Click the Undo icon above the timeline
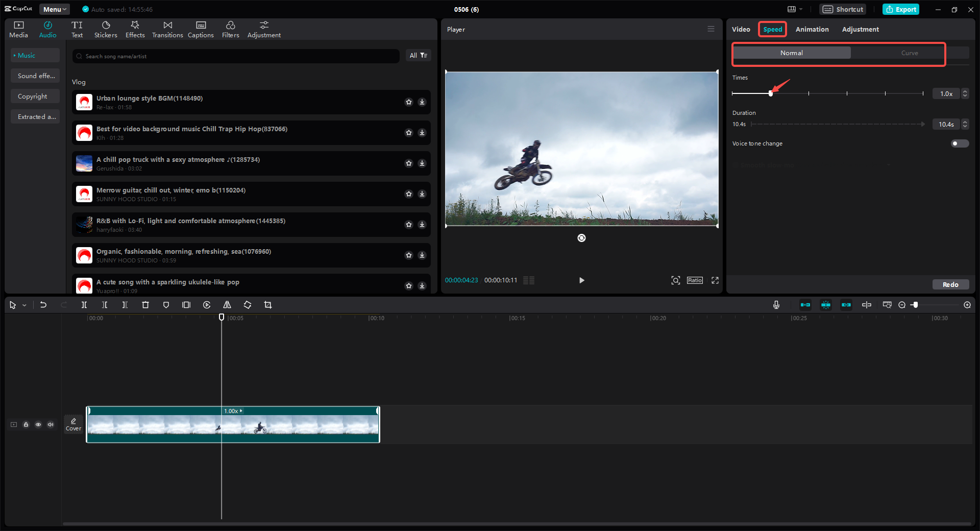The image size is (980, 531). pos(43,305)
